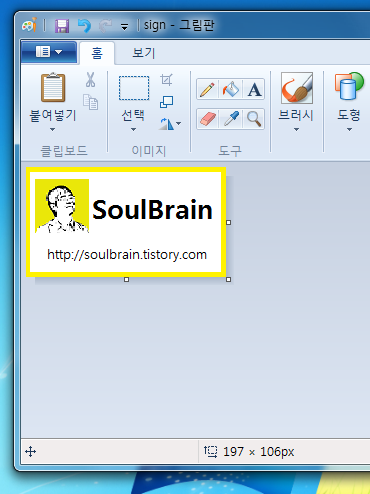Viewport: 370px width, 494px height.
Task: Open the Quick Access Toolbar customize arrow
Action: tap(124, 27)
